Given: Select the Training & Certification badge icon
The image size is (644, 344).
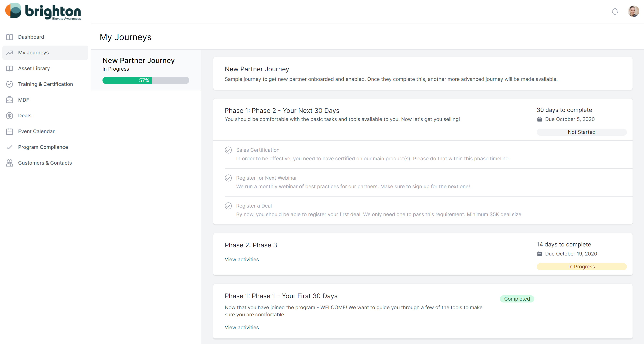Looking at the screenshot, I should click(10, 84).
